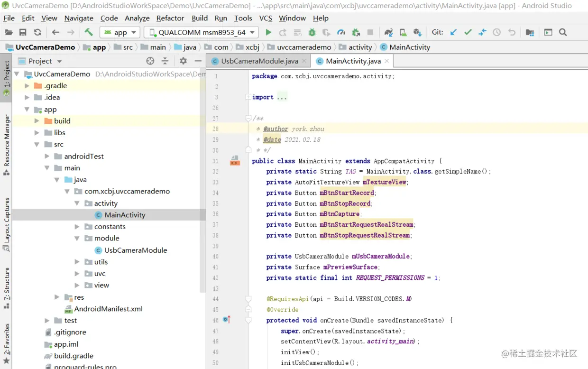
Task: Expand the constants package folder
Action: pyautogui.click(x=77, y=227)
